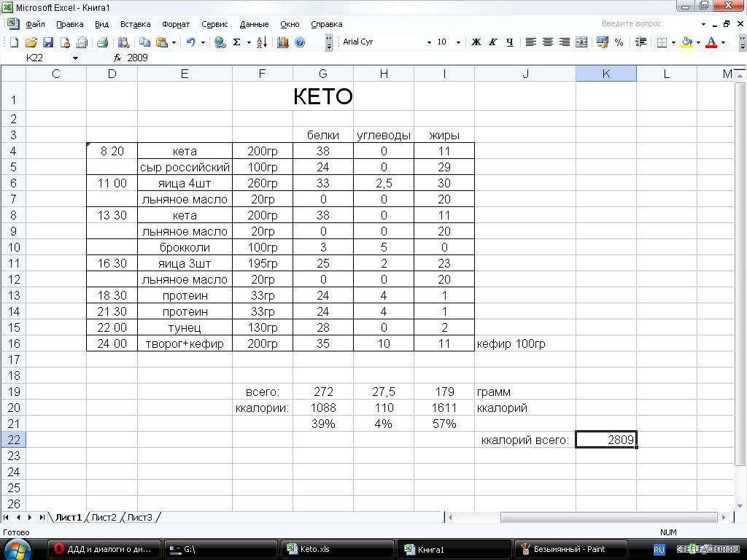Switch to the Лист2 sheet tab
The image size is (747, 560).
tap(104, 517)
